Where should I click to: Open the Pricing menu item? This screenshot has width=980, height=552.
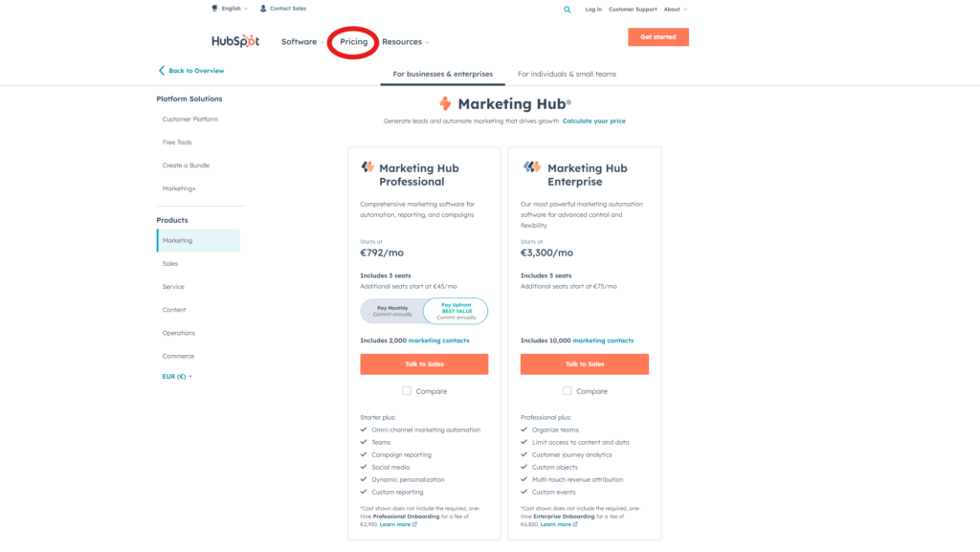click(x=354, y=42)
